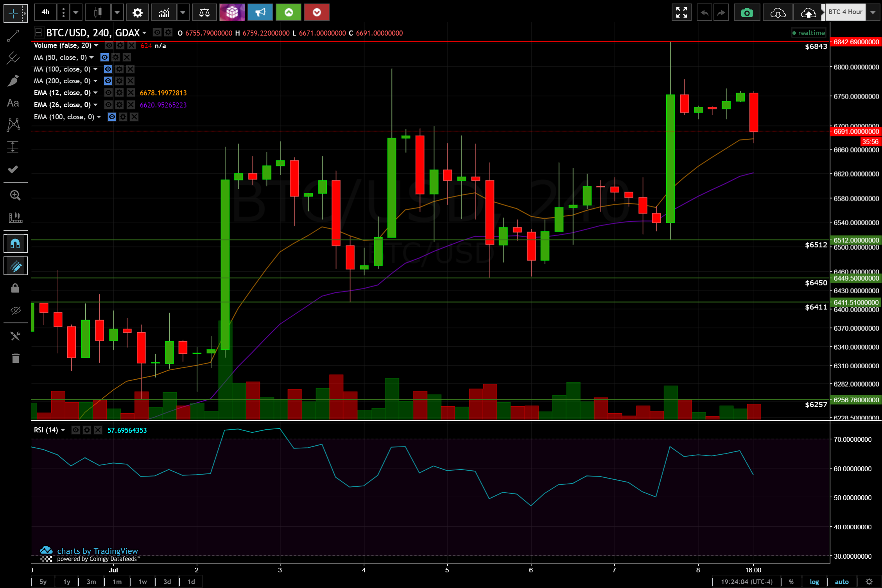The height and width of the screenshot is (588, 882).
Task: Select the brush drawing tool
Action: (x=13, y=81)
